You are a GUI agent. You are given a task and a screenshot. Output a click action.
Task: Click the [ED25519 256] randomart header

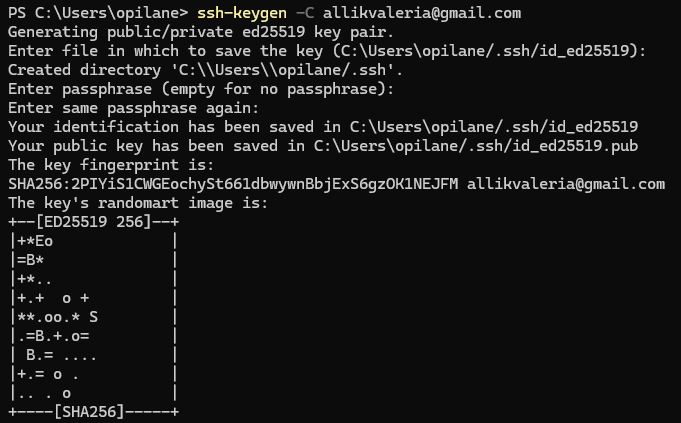tap(93, 222)
